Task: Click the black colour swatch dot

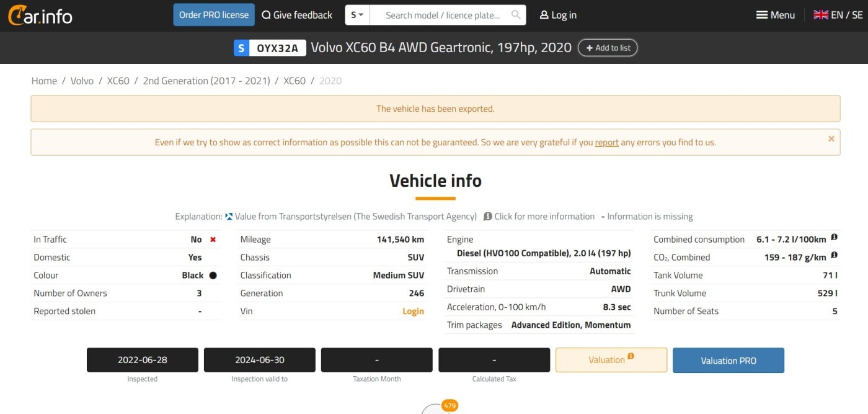Action: pos(213,276)
